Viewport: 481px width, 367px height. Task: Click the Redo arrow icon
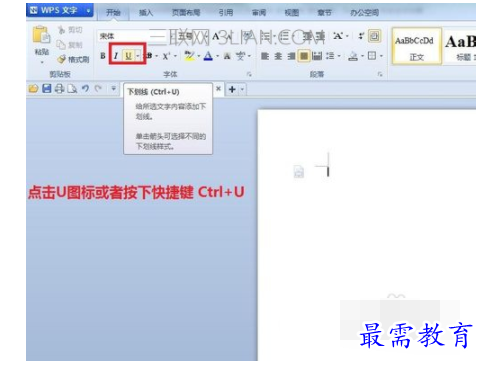coord(98,88)
